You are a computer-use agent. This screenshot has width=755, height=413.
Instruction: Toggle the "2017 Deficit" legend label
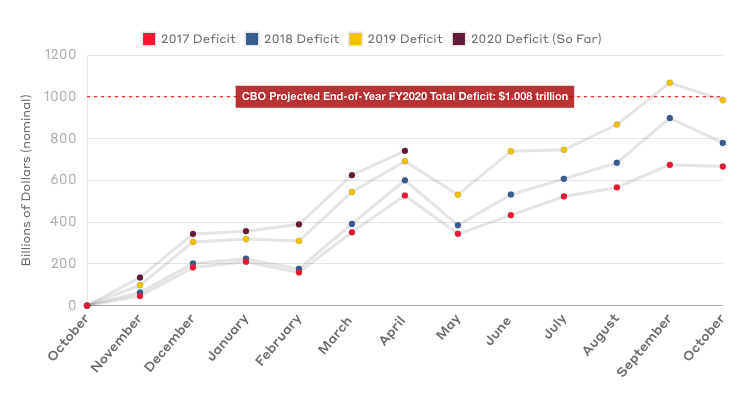[197, 39]
